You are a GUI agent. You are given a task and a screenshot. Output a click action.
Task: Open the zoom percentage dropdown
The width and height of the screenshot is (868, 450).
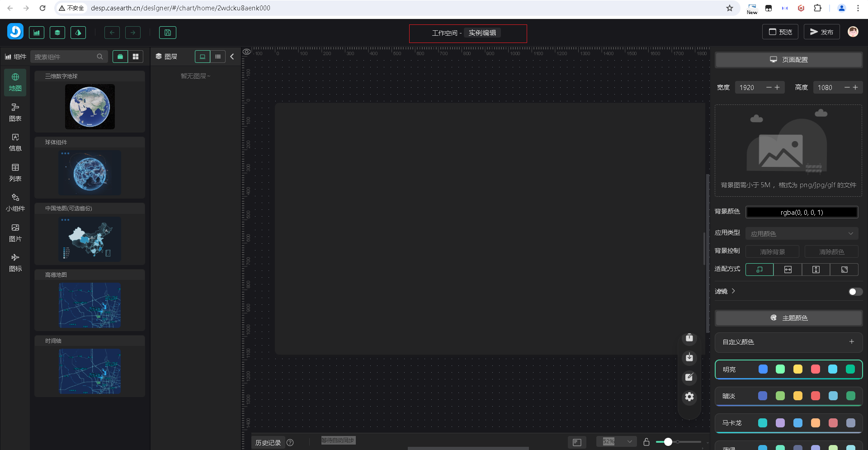617,441
